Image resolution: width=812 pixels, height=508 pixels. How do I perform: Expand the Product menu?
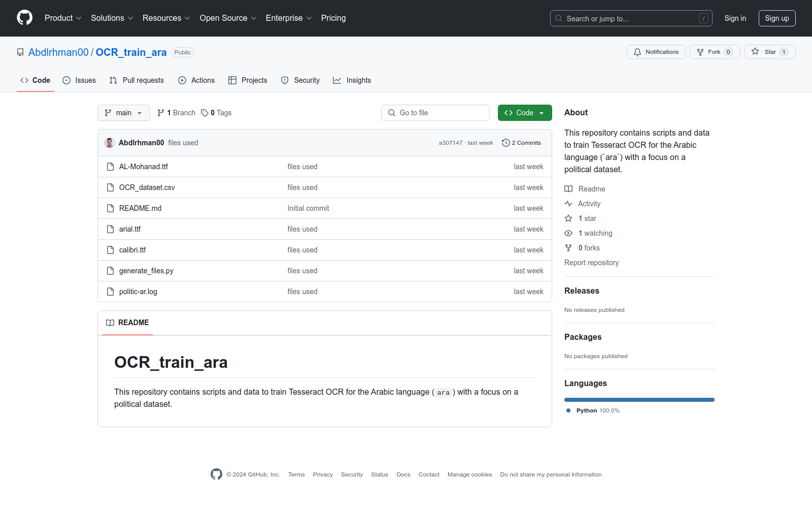coord(63,18)
